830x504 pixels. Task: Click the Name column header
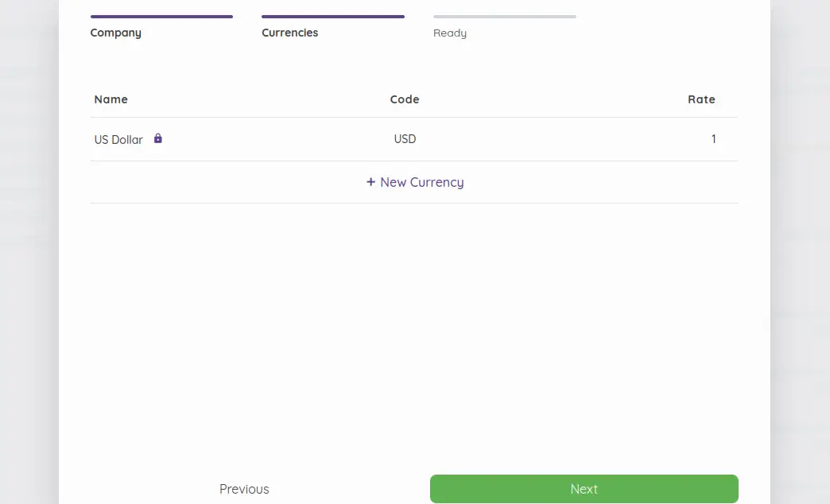tap(111, 99)
